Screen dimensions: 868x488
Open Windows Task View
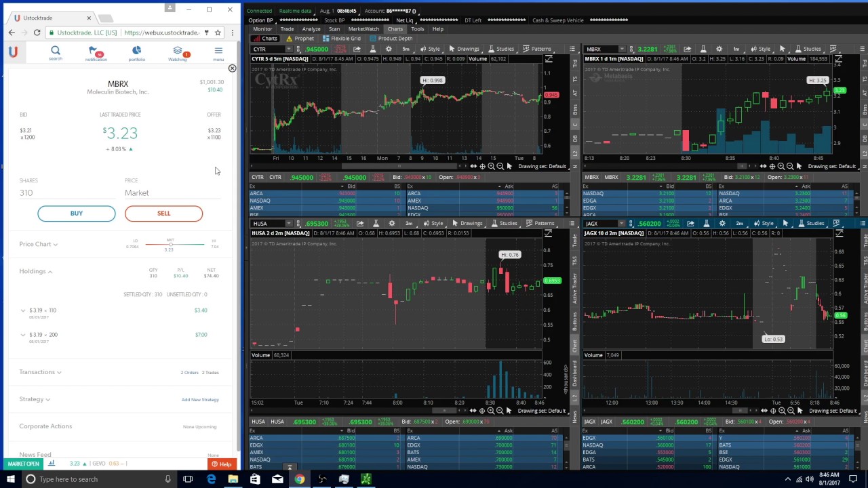click(188, 479)
